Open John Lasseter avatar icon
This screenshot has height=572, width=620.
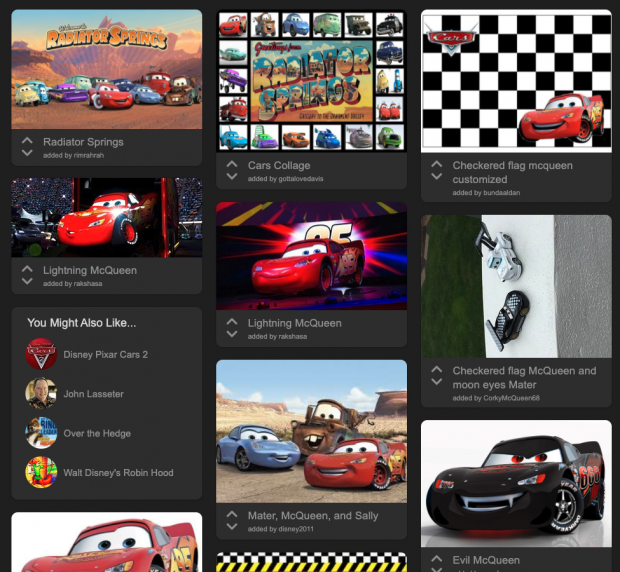point(41,393)
